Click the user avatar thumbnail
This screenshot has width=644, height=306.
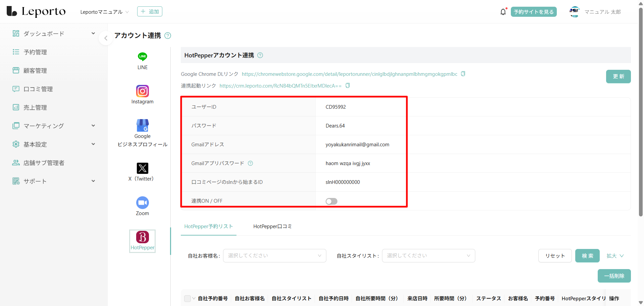coord(575,12)
